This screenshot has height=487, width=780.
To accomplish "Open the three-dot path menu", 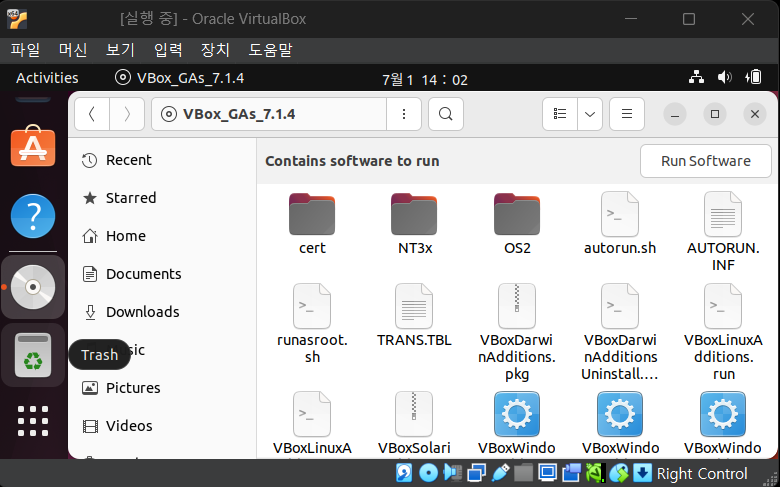I will [404, 114].
